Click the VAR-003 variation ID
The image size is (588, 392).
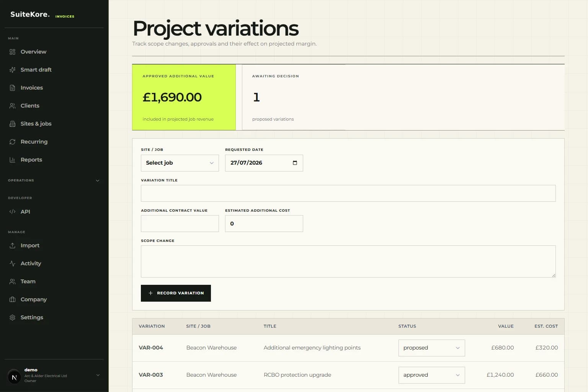coord(151,375)
